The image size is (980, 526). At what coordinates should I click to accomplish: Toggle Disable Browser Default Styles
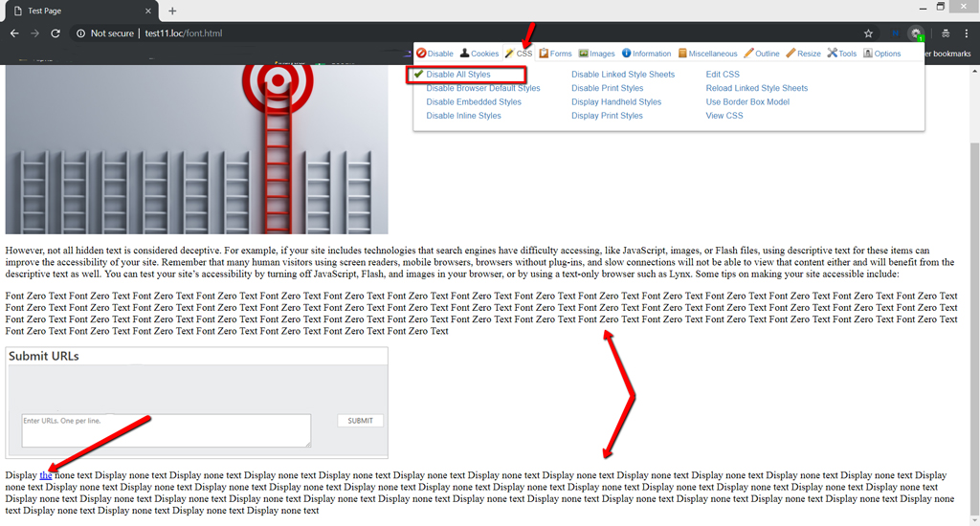tap(483, 88)
